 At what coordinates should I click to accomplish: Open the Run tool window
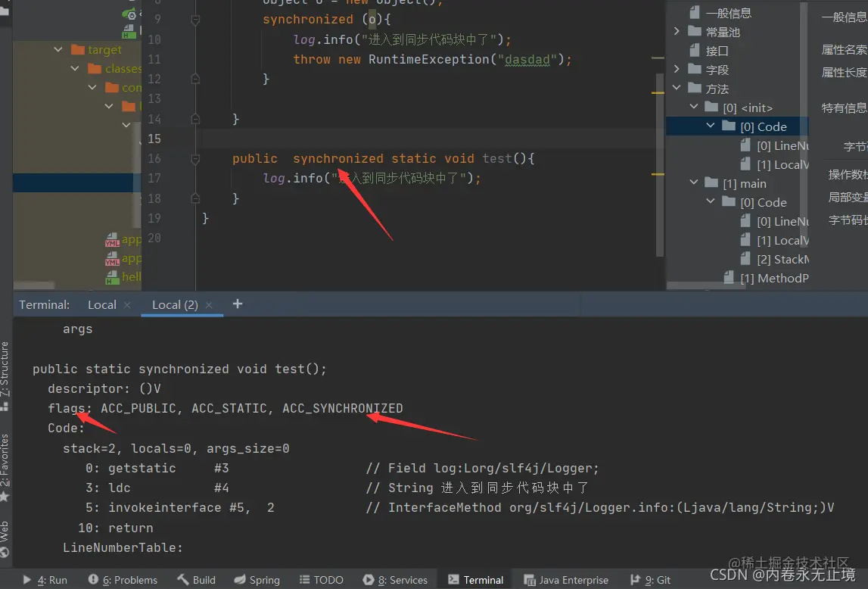pyautogui.click(x=45, y=580)
